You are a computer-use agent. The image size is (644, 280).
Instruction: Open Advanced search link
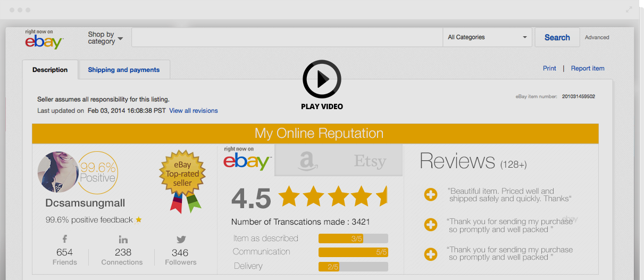[x=597, y=37]
